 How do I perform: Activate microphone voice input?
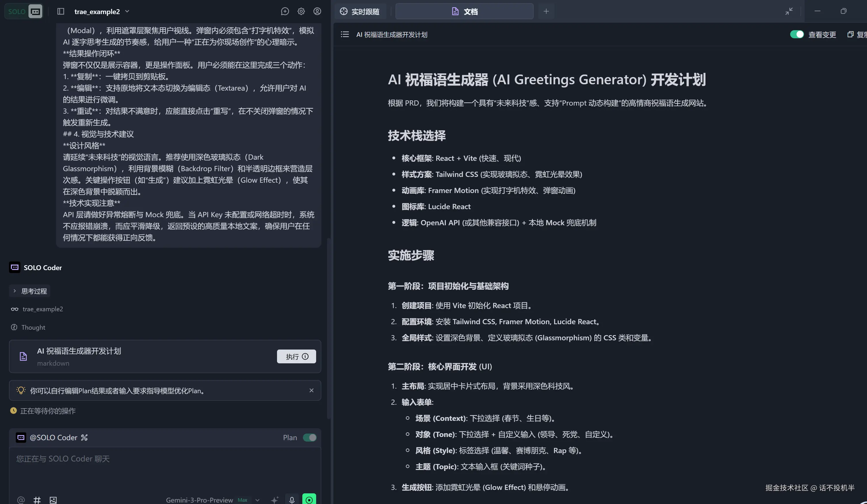click(x=292, y=499)
